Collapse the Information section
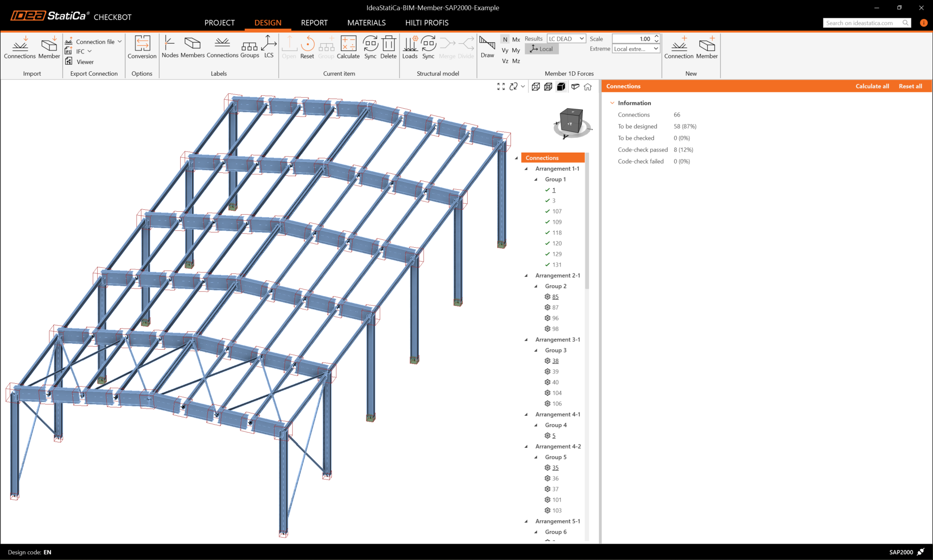This screenshot has height=560, width=933. point(612,103)
